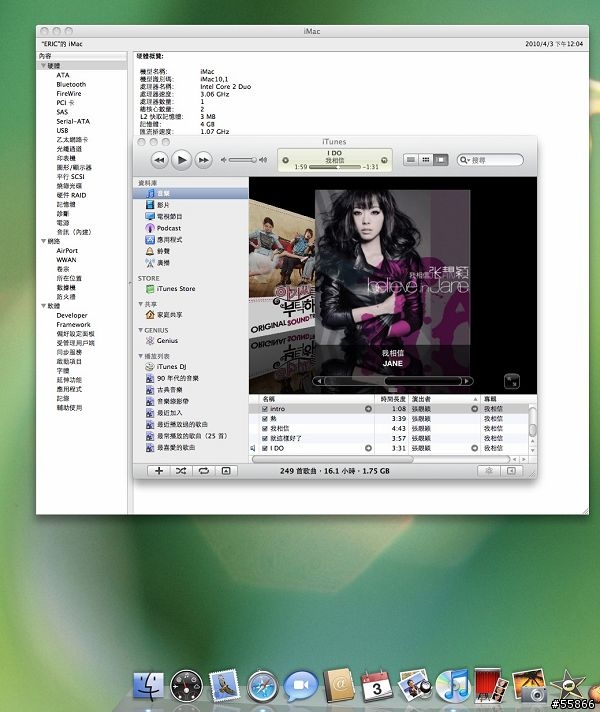The width and height of the screenshot is (600, 712).
Task: Sort songs by the Album column header
Action: tap(505, 399)
